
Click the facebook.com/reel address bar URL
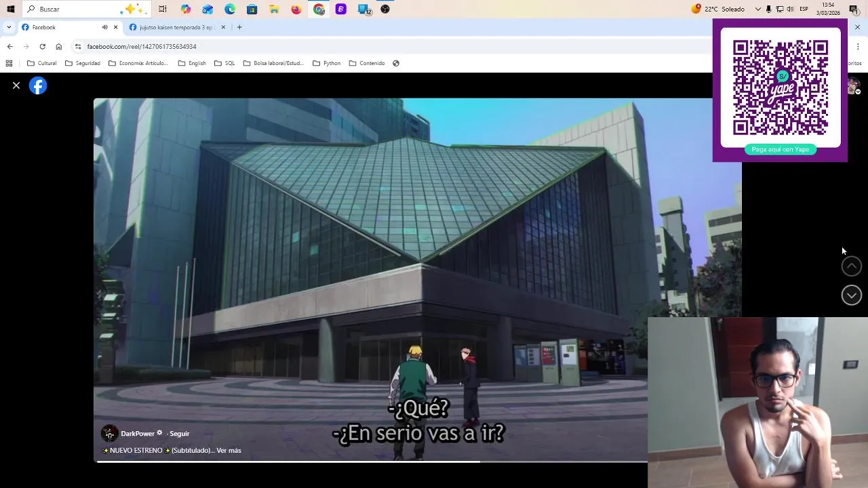click(142, 47)
